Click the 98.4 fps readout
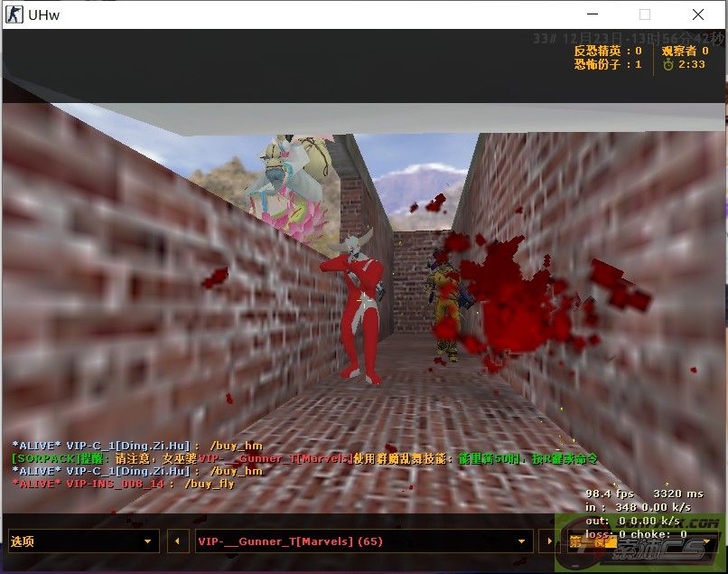Screen dimensions: 728x574 (610, 494)
